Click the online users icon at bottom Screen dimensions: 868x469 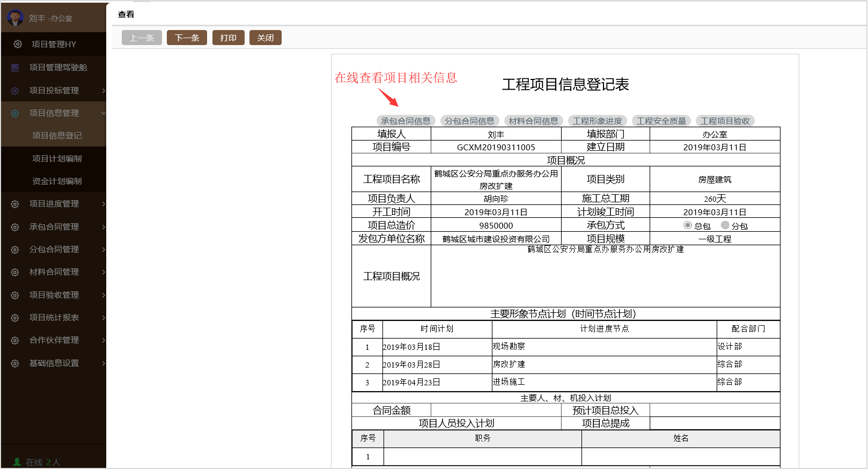[17, 461]
